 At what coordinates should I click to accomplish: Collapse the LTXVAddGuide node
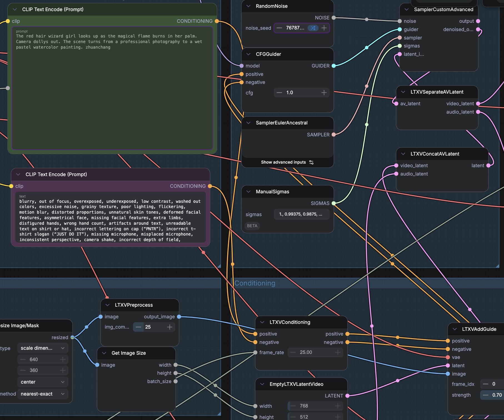455,329
